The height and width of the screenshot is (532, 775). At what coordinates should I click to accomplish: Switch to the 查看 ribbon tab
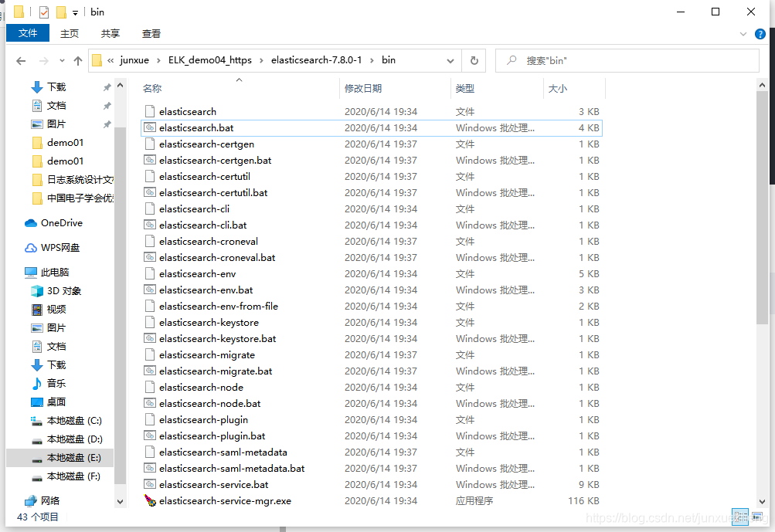coord(151,33)
